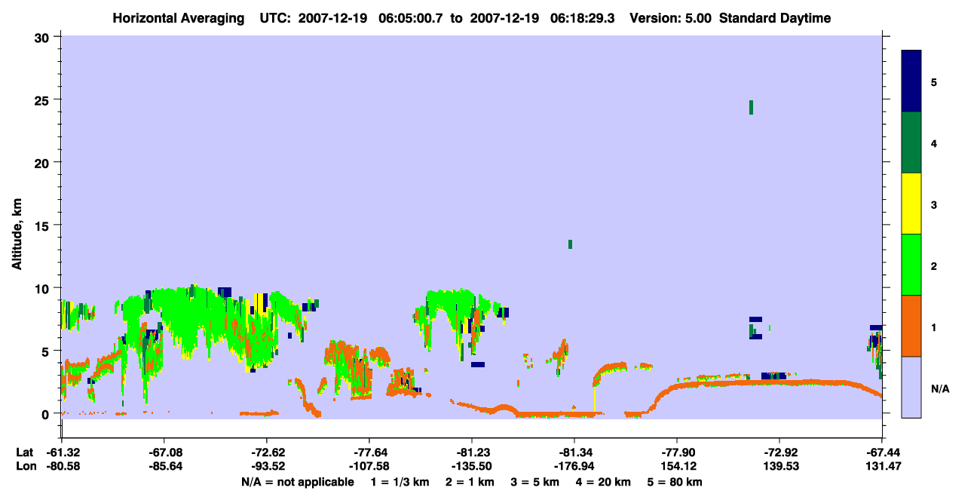980x503 pixels.
Task: Click latitude value -67.44
Action: 881,452
